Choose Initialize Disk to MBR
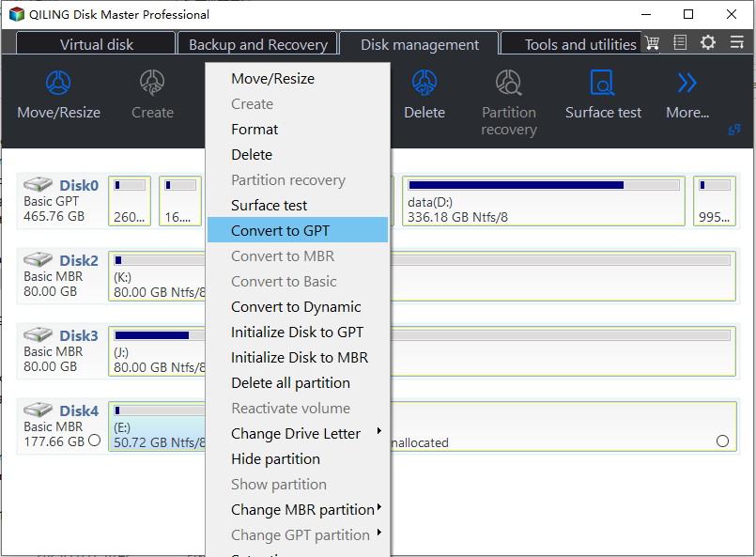Viewport: 756px width, 557px height. coord(298,357)
